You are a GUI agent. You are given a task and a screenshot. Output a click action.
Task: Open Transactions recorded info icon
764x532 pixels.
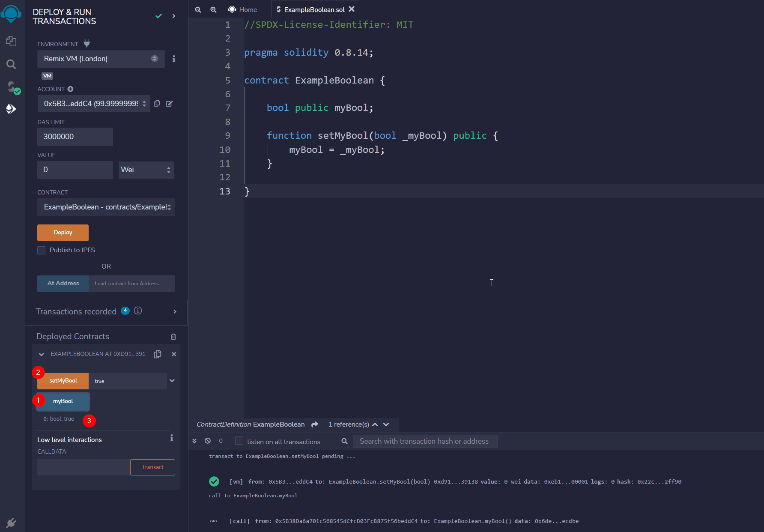(x=138, y=311)
